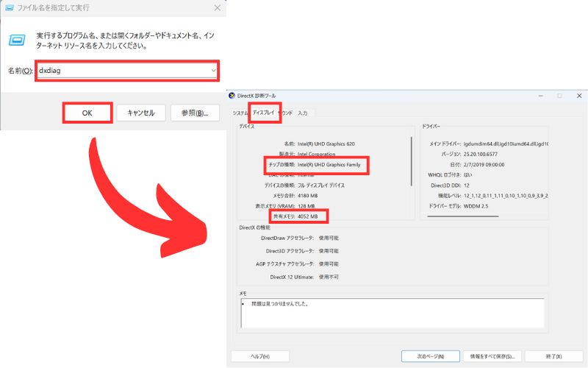The height and width of the screenshot is (368, 588).
Task: Click the main driver igdumdim64.dll value
Action: (x=506, y=144)
